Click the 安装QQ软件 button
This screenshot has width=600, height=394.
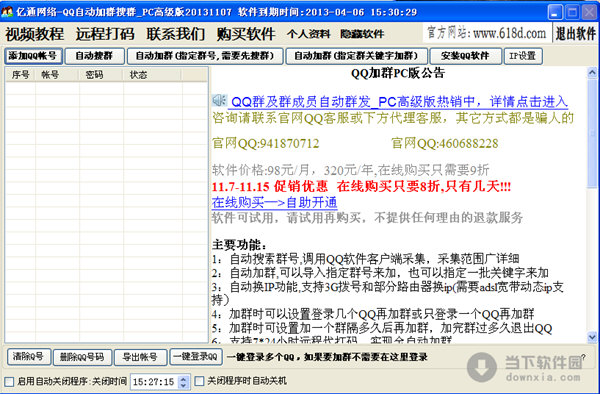(x=465, y=56)
